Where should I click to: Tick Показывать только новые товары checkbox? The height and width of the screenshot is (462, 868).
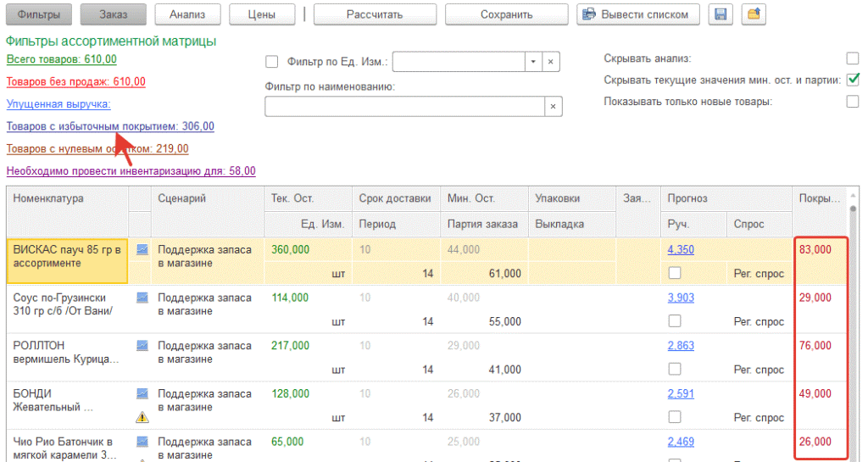[x=853, y=102]
